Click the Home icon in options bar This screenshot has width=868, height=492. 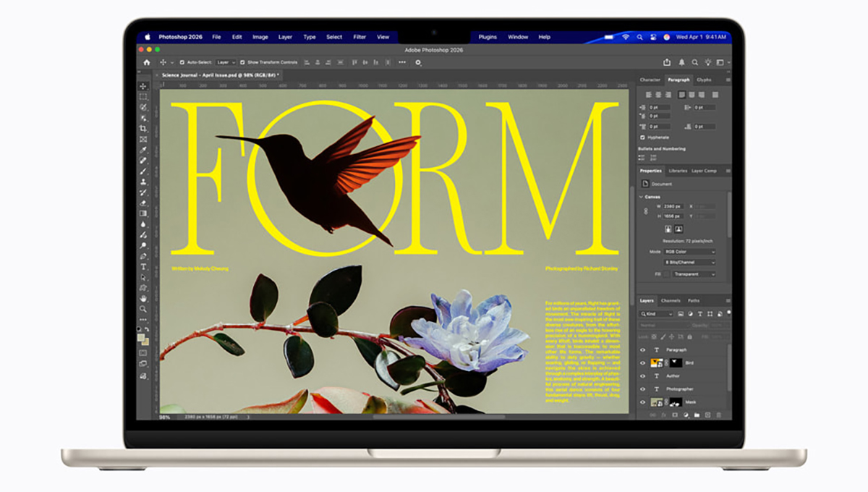(147, 62)
